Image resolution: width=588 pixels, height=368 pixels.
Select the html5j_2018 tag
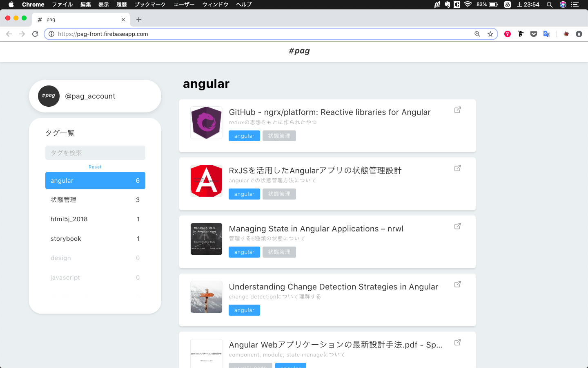coord(95,219)
